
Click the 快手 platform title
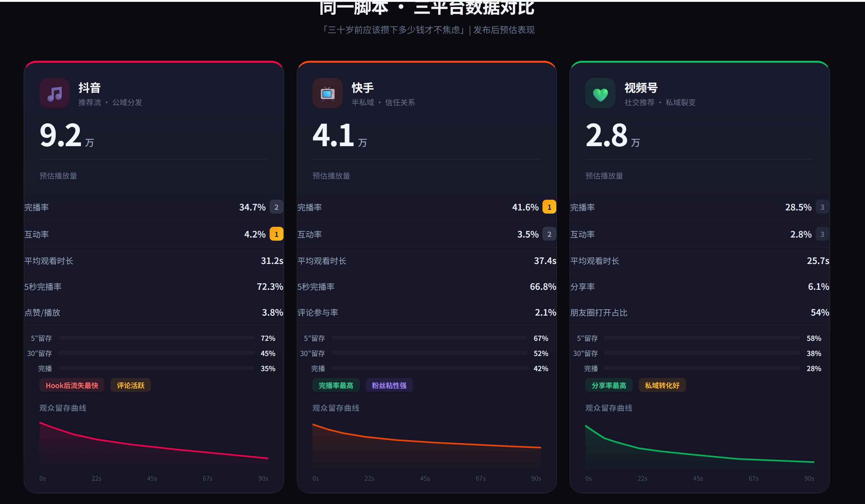[363, 88]
